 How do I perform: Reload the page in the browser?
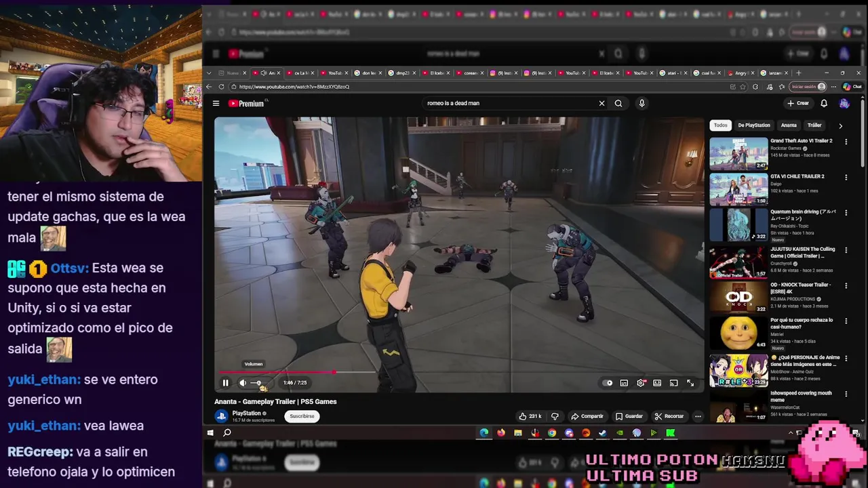coord(221,87)
